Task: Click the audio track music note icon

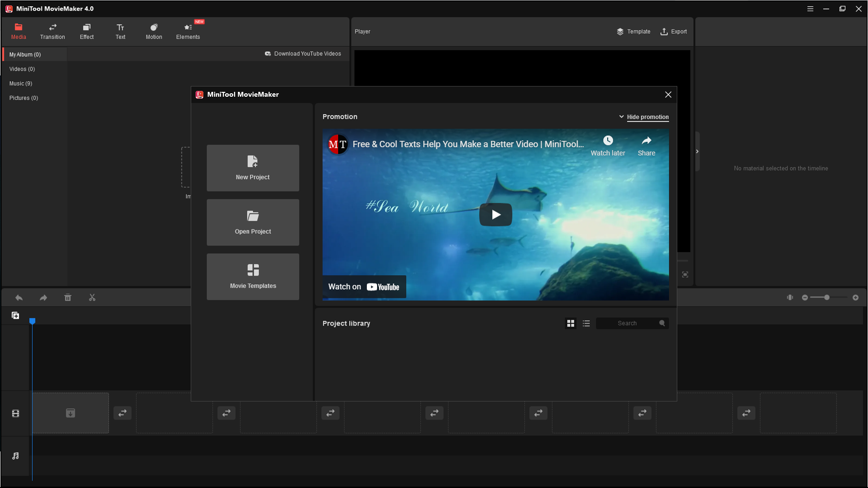Action: 16,456
